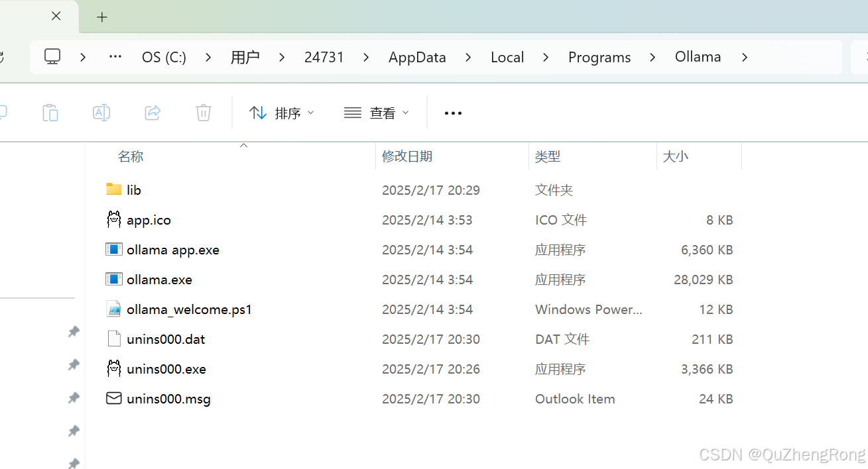Sort by the 修改日期 column header
Screen dimensions: 868x469
[407, 156]
